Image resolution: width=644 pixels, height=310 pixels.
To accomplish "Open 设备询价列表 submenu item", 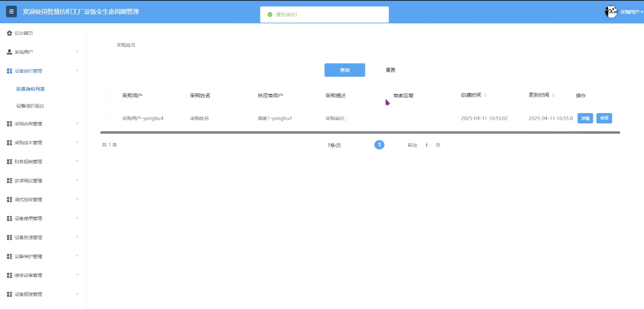I will [x=31, y=89].
